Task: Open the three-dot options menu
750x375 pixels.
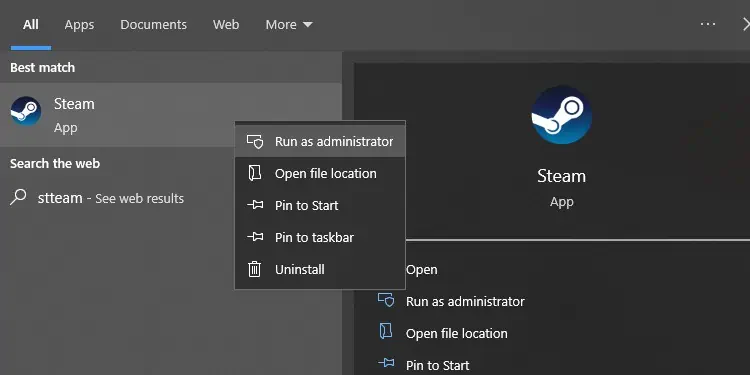Action: click(707, 24)
